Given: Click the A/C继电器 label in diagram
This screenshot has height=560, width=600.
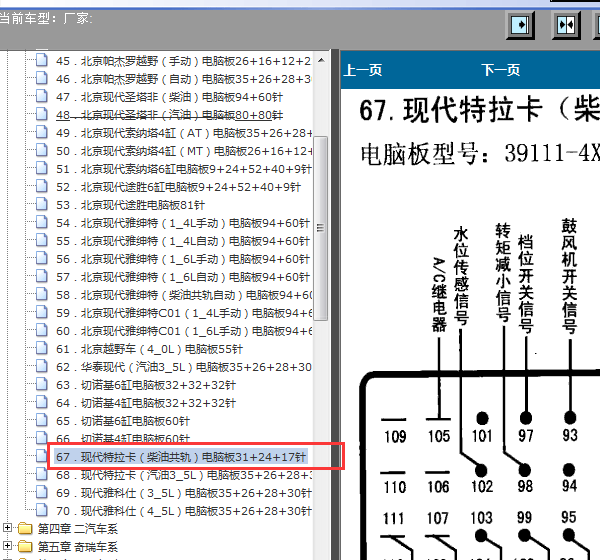Looking at the screenshot, I should pos(439,294).
